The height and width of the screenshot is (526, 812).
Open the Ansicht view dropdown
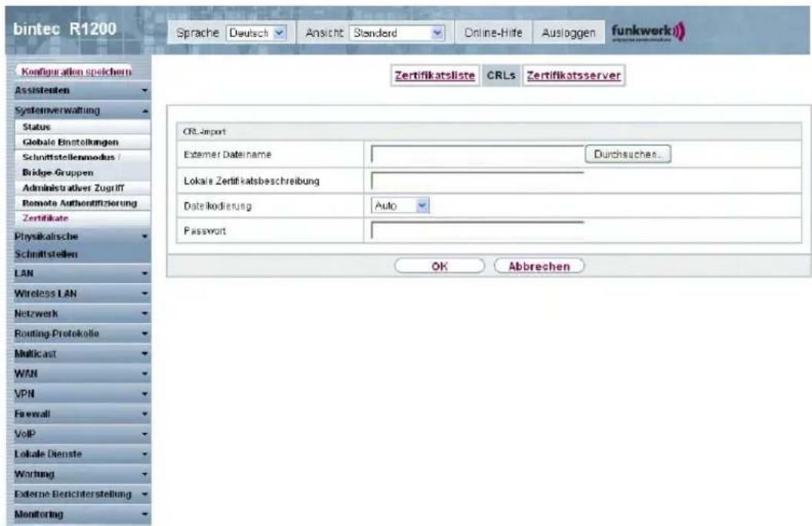point(398,33)
